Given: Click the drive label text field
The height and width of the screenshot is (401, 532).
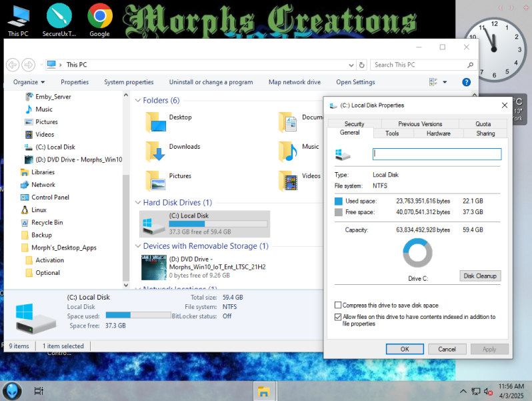Looking at the screenshot, I should pyautogui.click(x=437, y=154).
